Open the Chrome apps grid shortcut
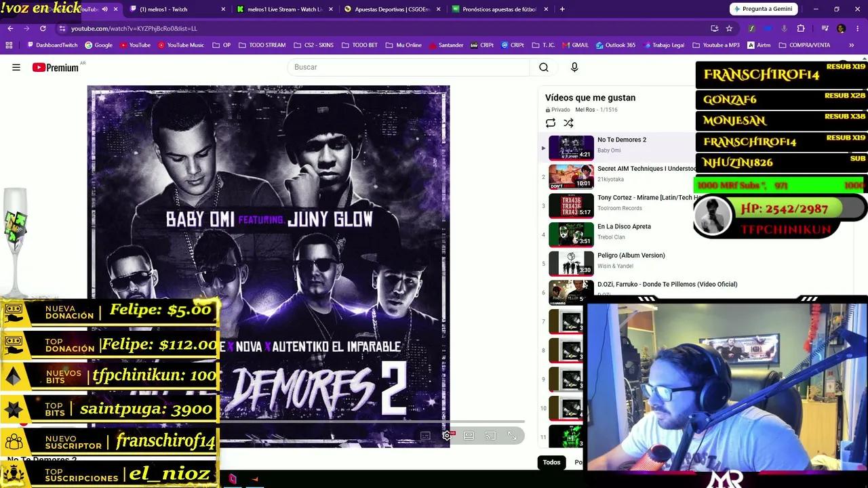The height and width of the screenshot is (488, 868). coord(9,45)
